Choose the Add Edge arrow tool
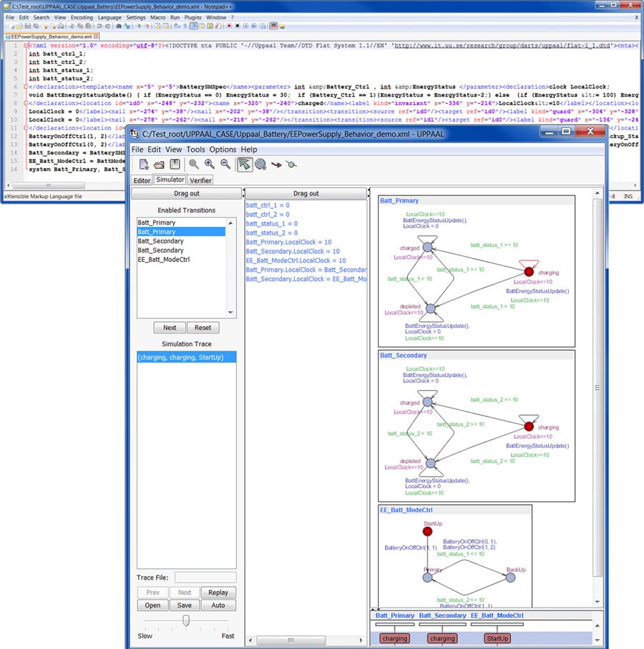Image resolution: width=644 pixels, height=649 pixels. (x=276, y=165)
